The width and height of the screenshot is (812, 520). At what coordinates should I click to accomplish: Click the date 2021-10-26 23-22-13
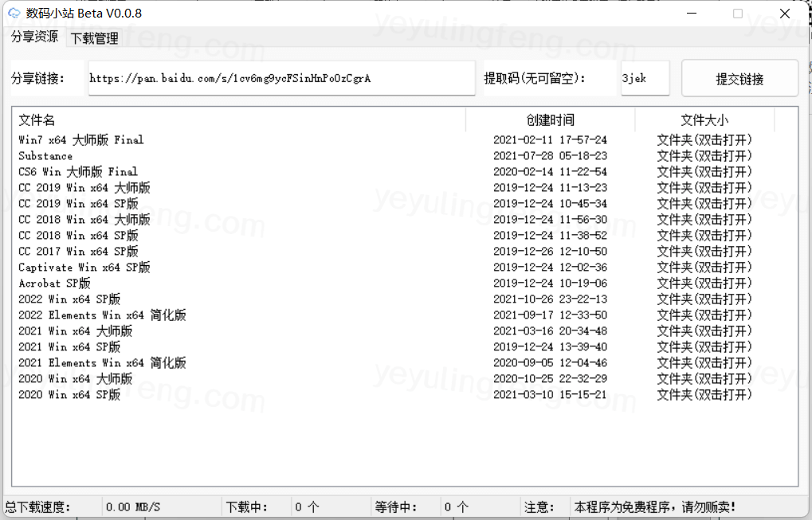550,299
